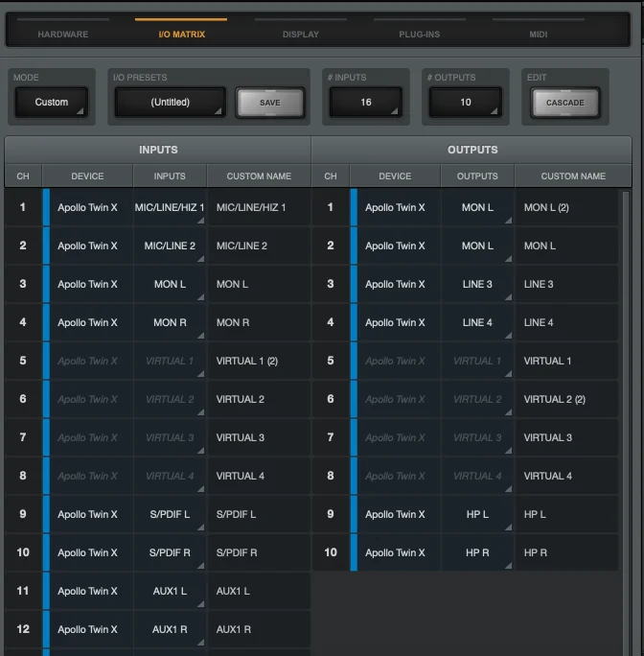Open output channel 6 VIRTUAL 2 dropdown
The height and width of the screenshot is (656, 644).
tap(477, 399)
